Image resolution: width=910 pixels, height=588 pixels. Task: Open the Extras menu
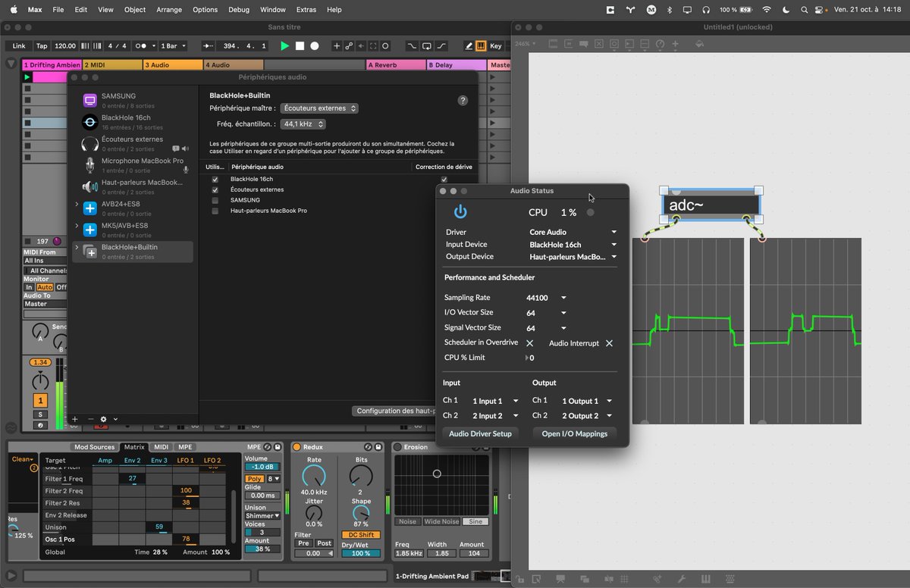[x=306, y=10]
